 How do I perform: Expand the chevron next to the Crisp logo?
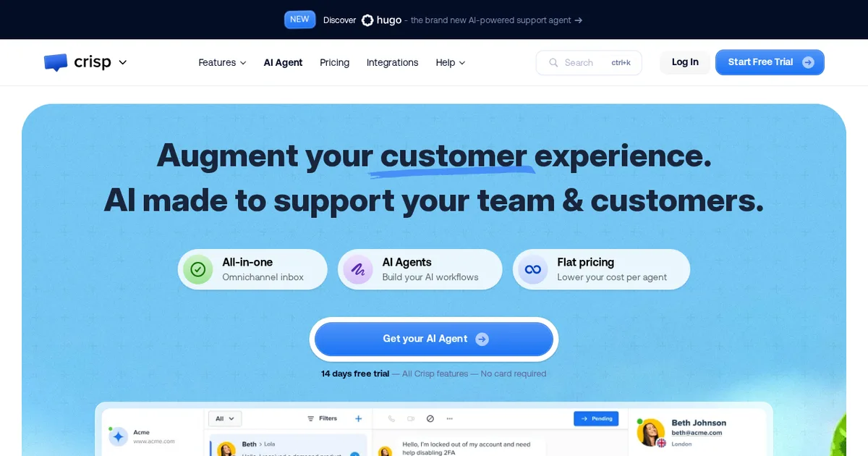pyautogui.click(x=122, y=62)
